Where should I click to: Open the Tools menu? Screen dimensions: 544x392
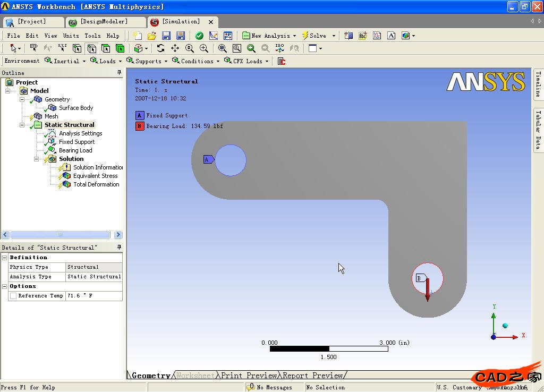[92, 36]
